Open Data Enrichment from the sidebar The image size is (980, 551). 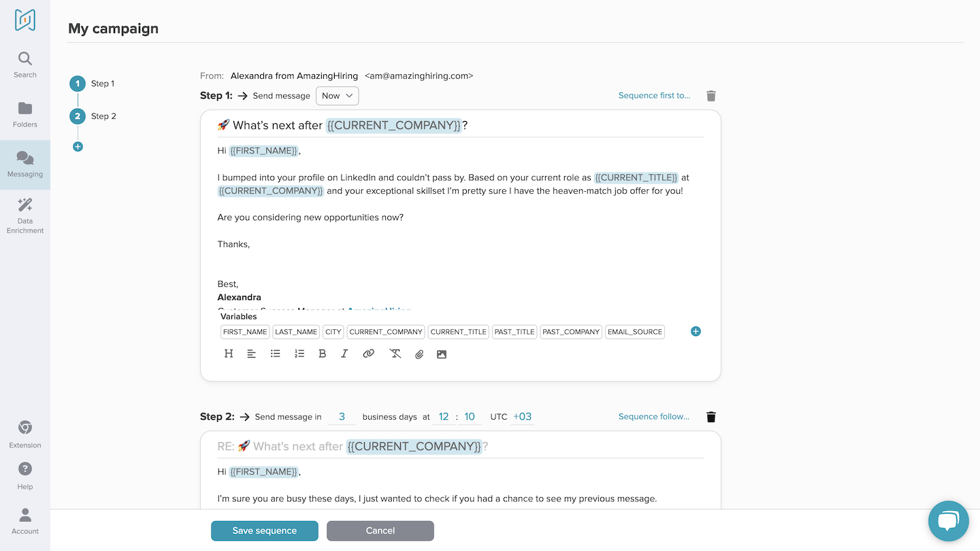click(x=25, y=216)
